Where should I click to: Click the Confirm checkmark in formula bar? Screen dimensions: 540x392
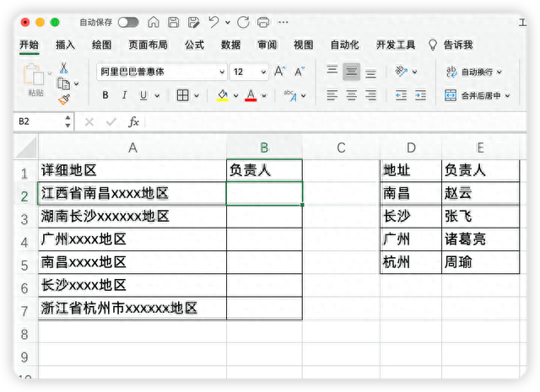point(111,121)
